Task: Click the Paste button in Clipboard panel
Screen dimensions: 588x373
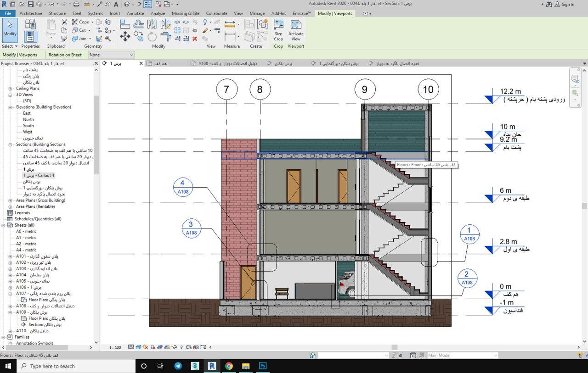Action: tap(51, 28)
